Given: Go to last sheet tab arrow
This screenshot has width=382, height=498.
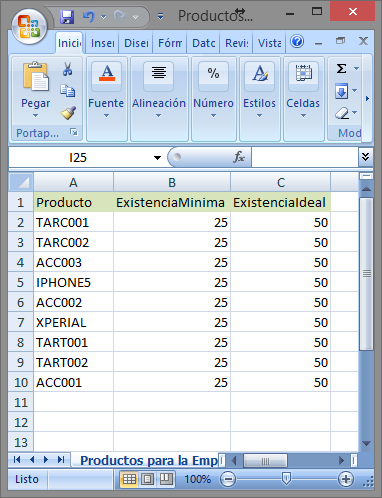Looking at the screenshot, I should pos(61,460).
